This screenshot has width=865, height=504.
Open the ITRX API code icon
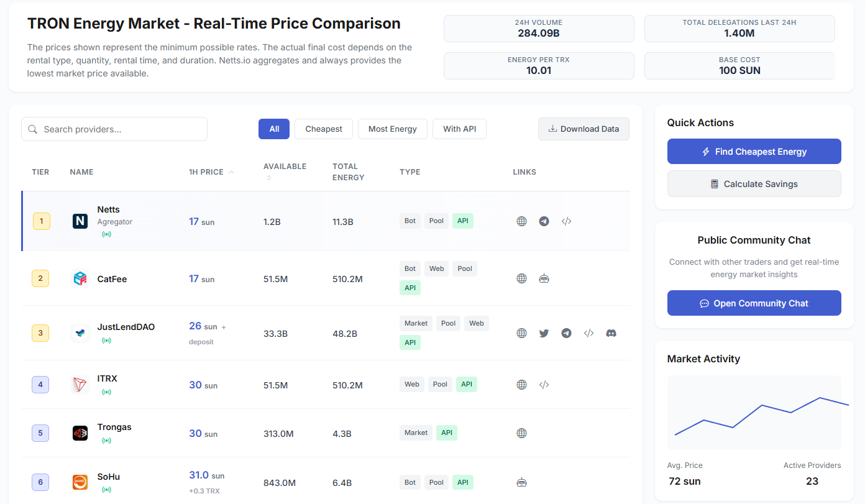544,385
